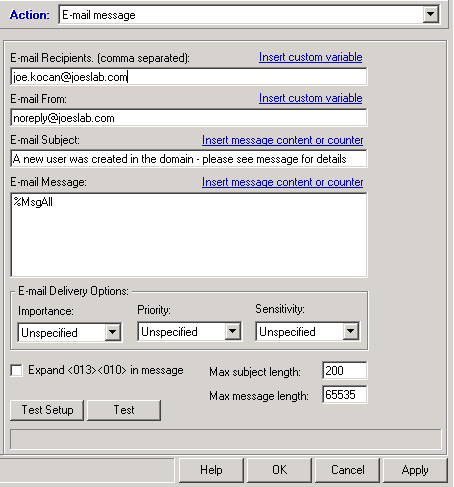Image resolution: width=454 pixels, height=487 pixels.
Task: Click Insert custom variable link for Recipients
Action: (x=310, y=57)
